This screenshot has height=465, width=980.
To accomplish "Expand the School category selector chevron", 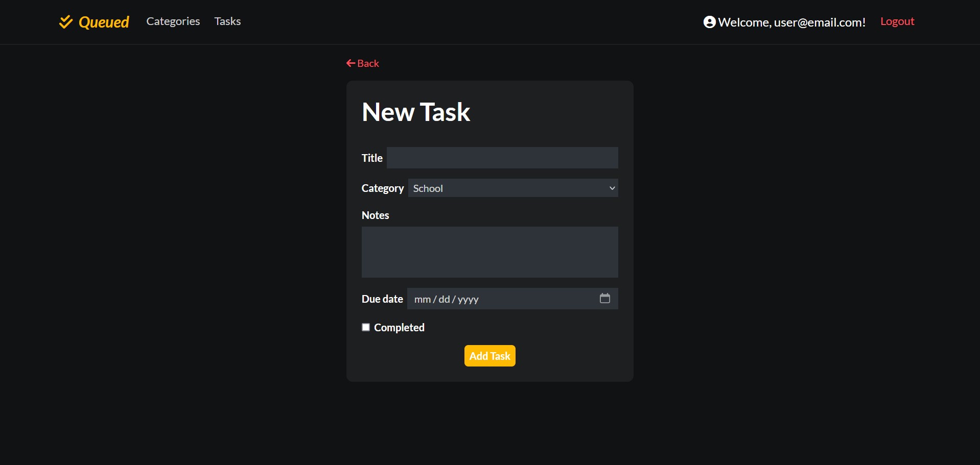I will (x=612, y=188).
